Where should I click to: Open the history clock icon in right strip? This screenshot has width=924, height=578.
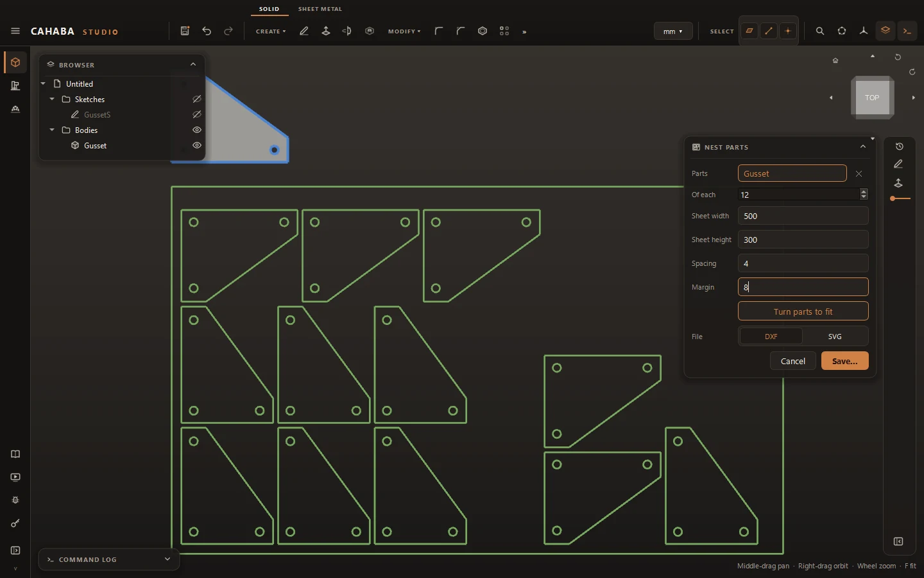pyautogui.click(x=899, y=146)
